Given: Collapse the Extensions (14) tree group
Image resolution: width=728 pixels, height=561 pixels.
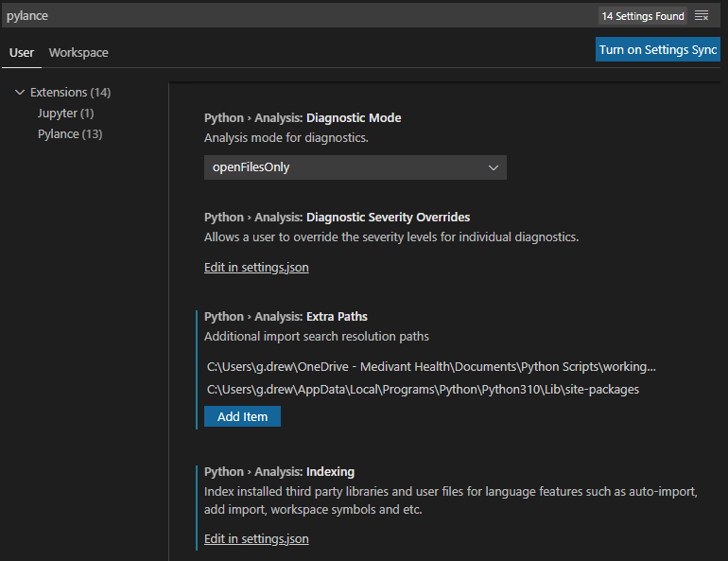Looking at the screenshot, I should (20, 92).
